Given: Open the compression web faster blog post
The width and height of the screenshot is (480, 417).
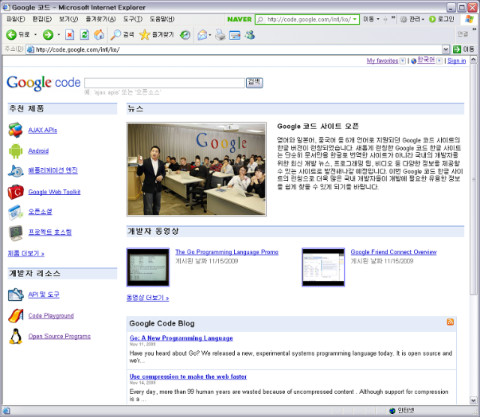Looking at the screenshot, I should coord(188,377).
